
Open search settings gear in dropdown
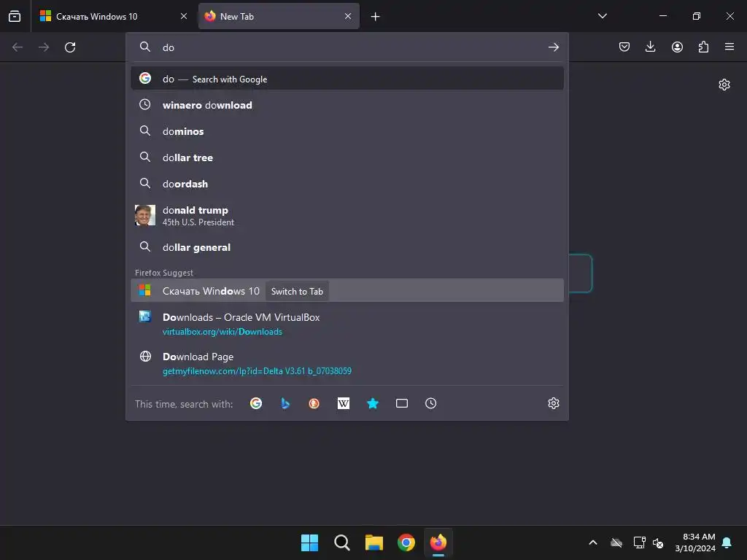click(553, 403)
